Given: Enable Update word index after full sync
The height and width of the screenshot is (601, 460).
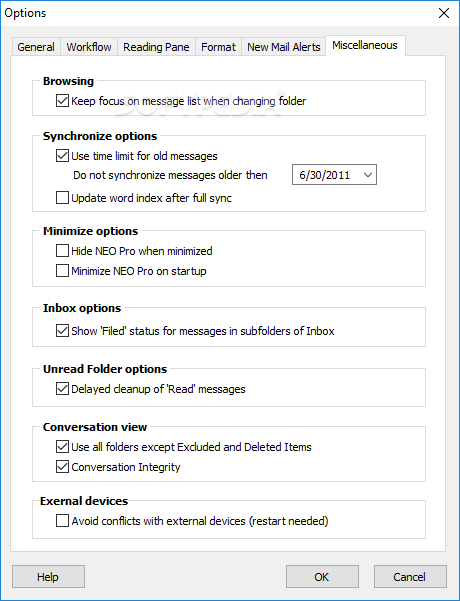Looking at the screenshot, I should [x=62, y=198].
